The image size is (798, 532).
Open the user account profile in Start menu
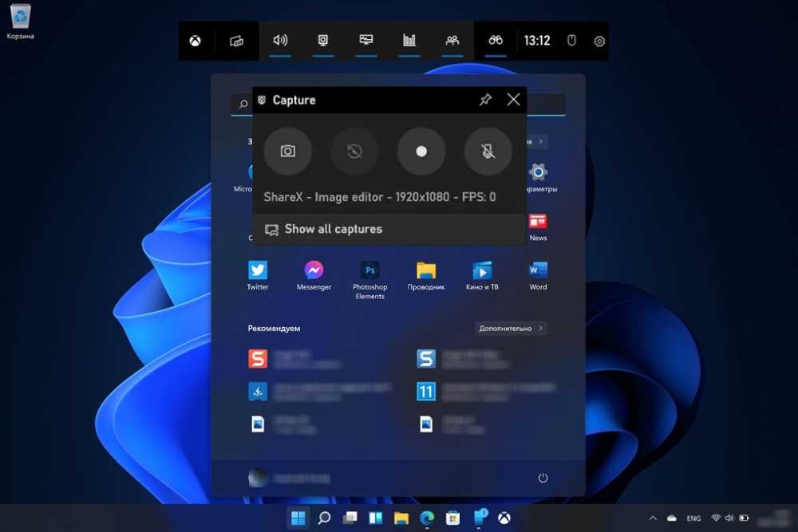(x=289, y=478)
